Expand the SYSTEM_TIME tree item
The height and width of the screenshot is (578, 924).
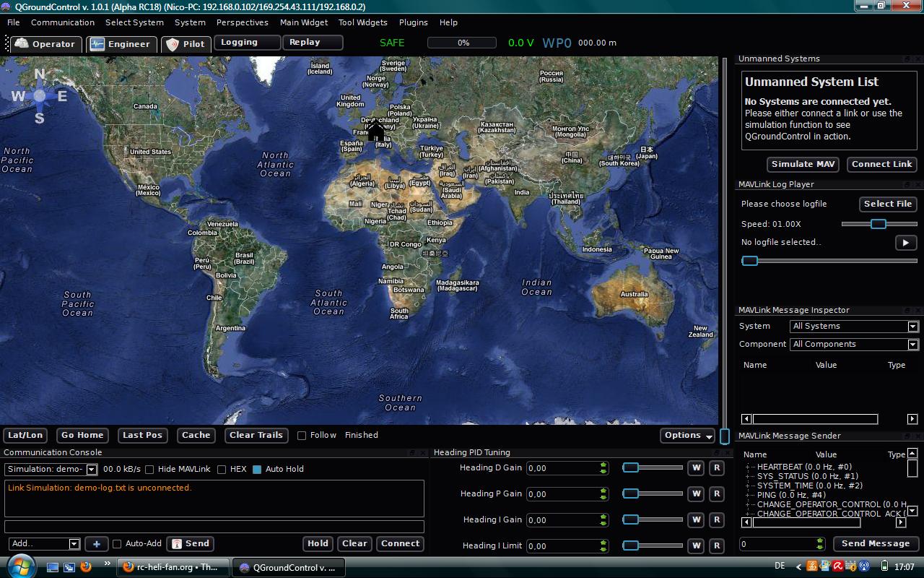pyautogui.click(x=748, y=486)
